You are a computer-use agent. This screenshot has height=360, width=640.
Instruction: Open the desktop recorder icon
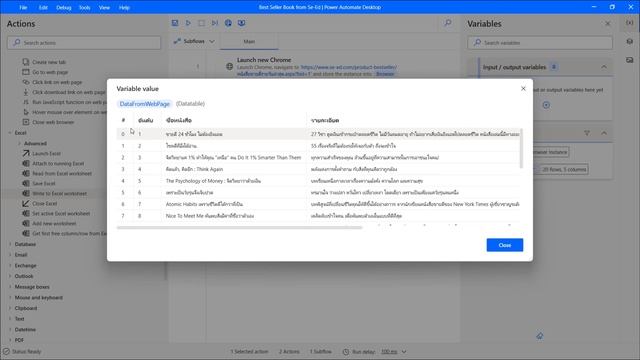(242, 23)
